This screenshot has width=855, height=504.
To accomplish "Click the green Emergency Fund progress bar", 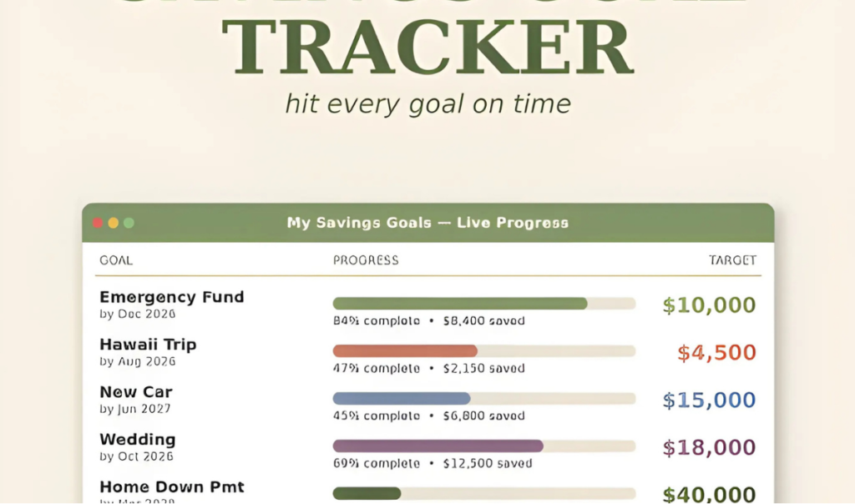I will [x=484, y=304].
